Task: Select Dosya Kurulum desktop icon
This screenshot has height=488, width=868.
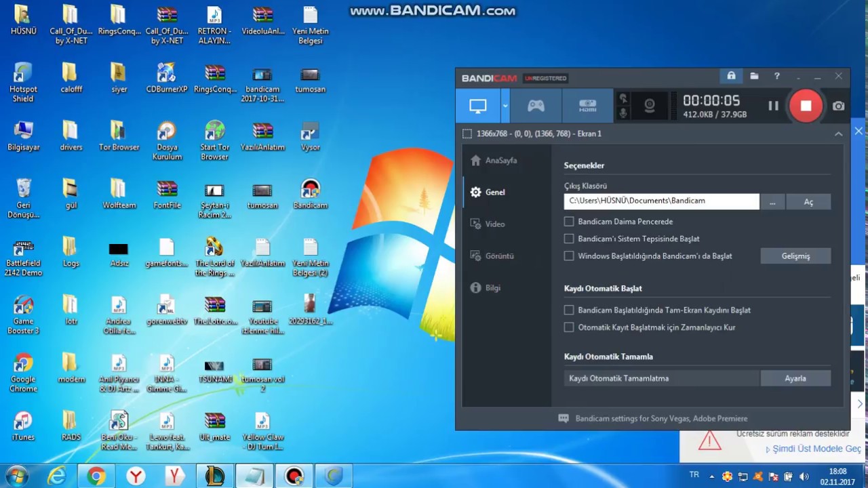Action: pos(167,140)
